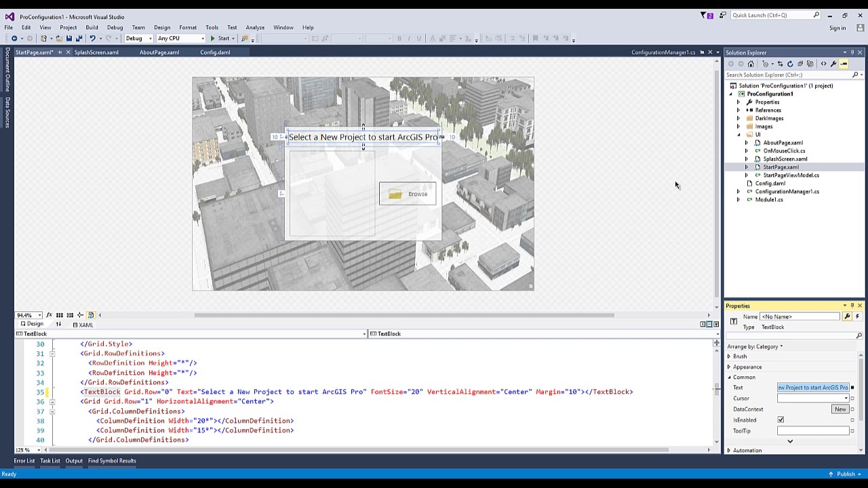
Task: Toggle the IsEnabled checkbox
Action: pyautogui.click(x=781, y=420)
